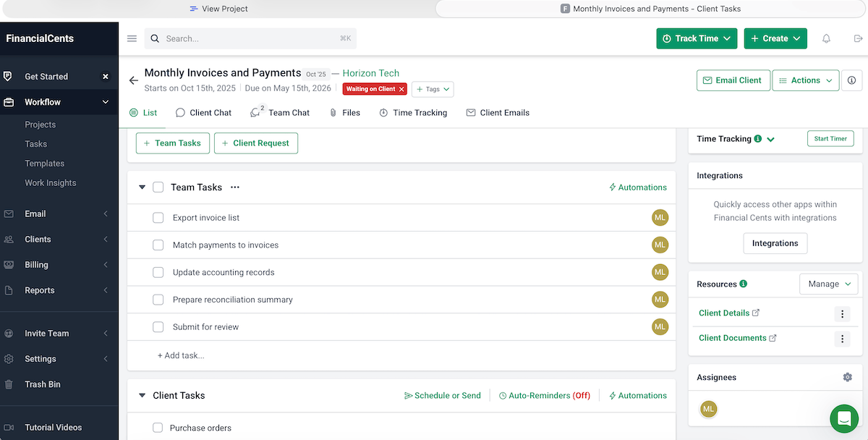Screen dimensions: 868x440
Task: Collapse the Team Tasks section
Action: point(142,187)
